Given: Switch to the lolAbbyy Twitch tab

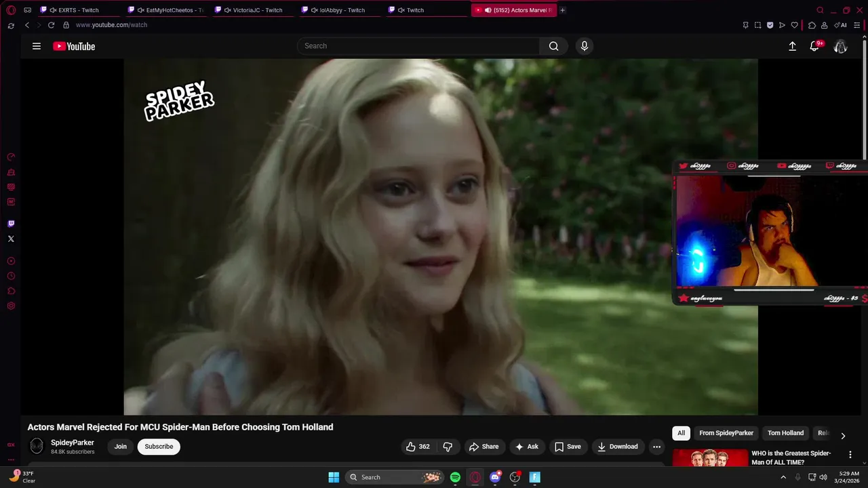Looking at the screenshot, I should [340, 10].
